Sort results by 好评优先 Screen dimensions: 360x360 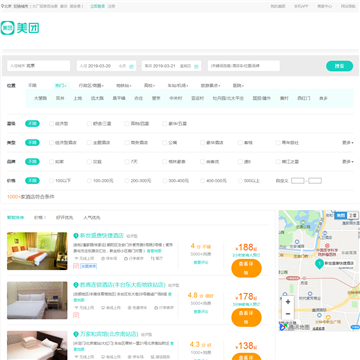click(x=64, y=218)
